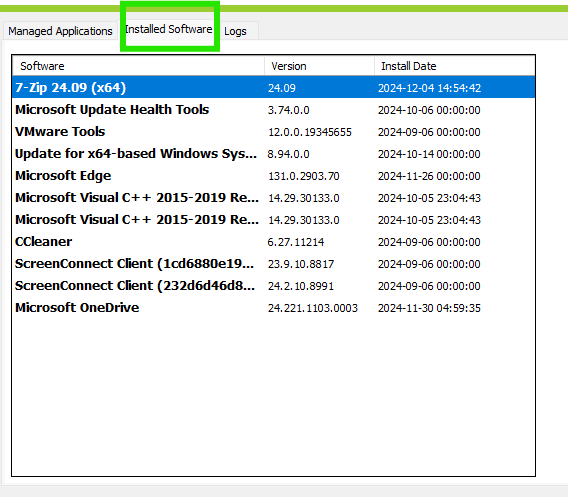This screenshot has height=497, width=568.
Task: Open the Installed Software tab
Action: pyautogui.click(x=169, y=29)
